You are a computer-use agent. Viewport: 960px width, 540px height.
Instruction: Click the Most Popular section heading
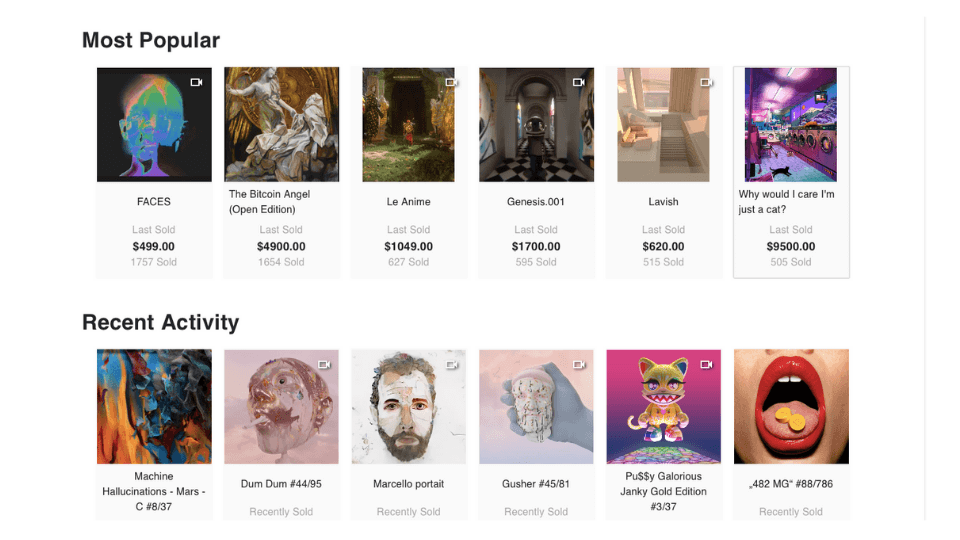click(151, 40)
